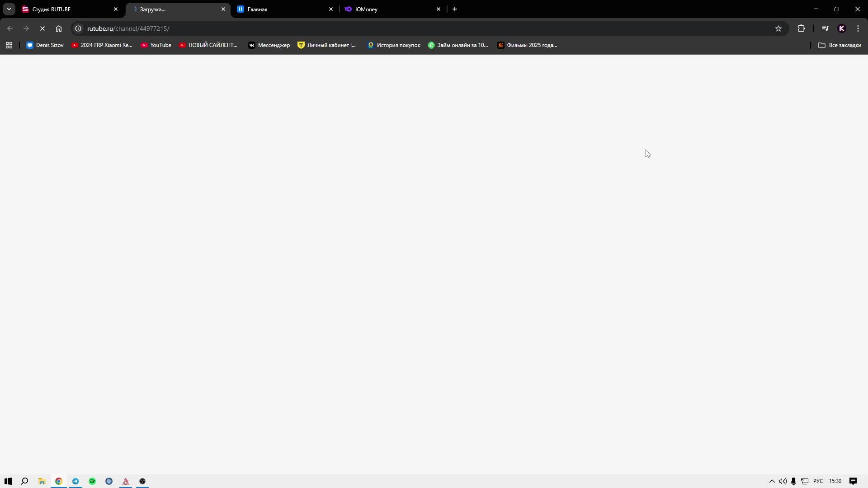Open the Мессенджер bookmark
Image resolution: width=868 pixels, height=488 pixels.
[269, 45]
